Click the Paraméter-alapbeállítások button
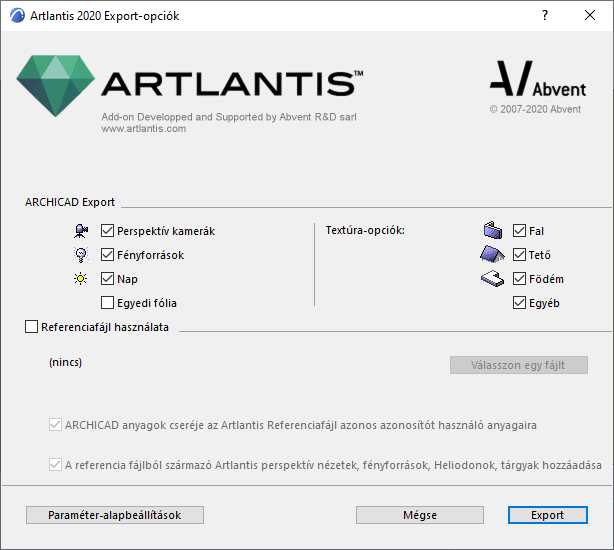The width and height of the screenshot is (614, 550). 115,515
